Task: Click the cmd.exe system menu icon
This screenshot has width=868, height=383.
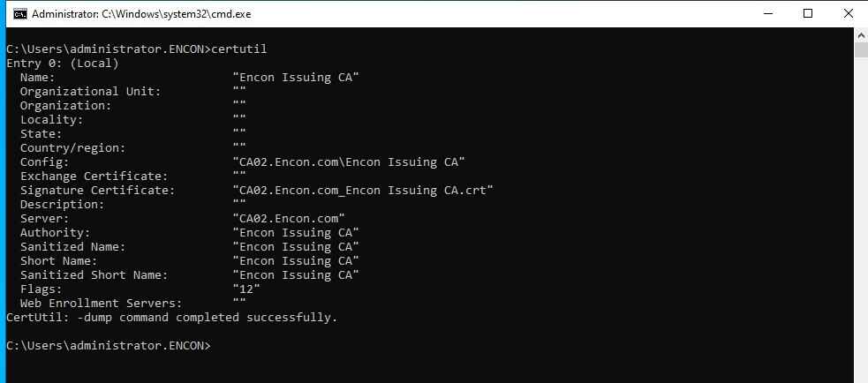Action: pyautogui.click(x=19, y=13)
